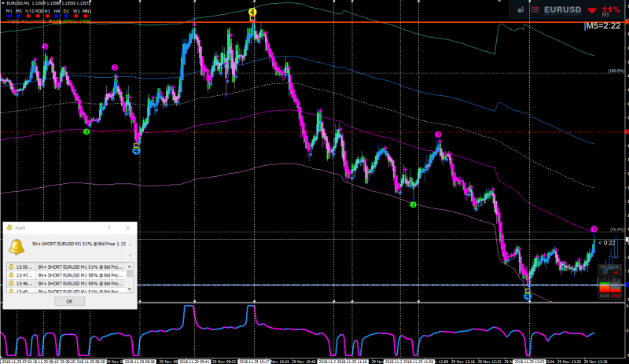Click the M5=2:22 countdown timer
The image size is (629, 364).
(x=602, y=26)
